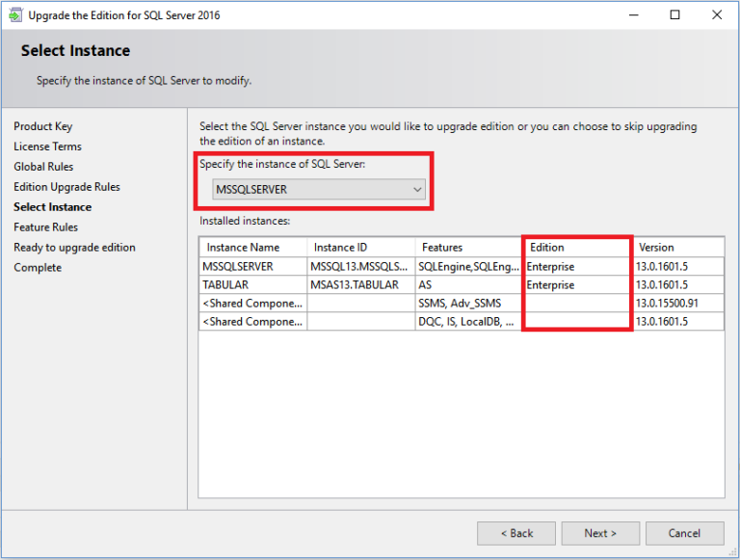Click Enterprise edition cell in MSSQLSERVER row
The width and height of the screenshot is (740, 560).
click(578, 267)
